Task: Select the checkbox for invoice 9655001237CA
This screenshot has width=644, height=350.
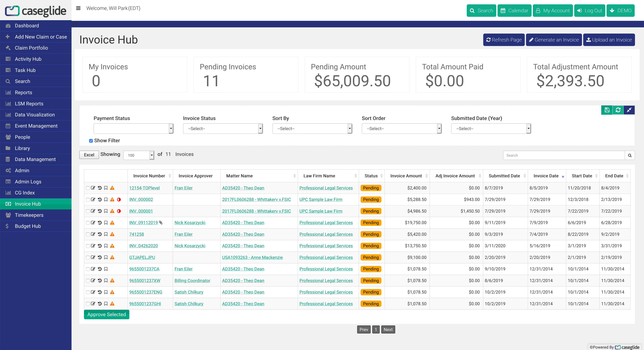Action: coord(88,269)
